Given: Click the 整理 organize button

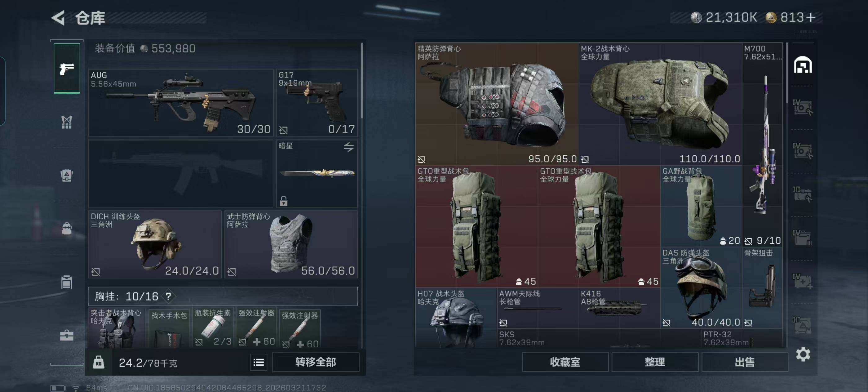Looking at the screenshot, I should (655, 362).
